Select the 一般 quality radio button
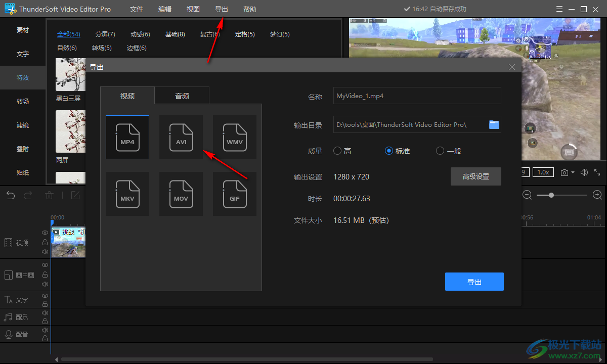Image resolution: width=607 pixels, height=364 pixels. click(440, 151)
